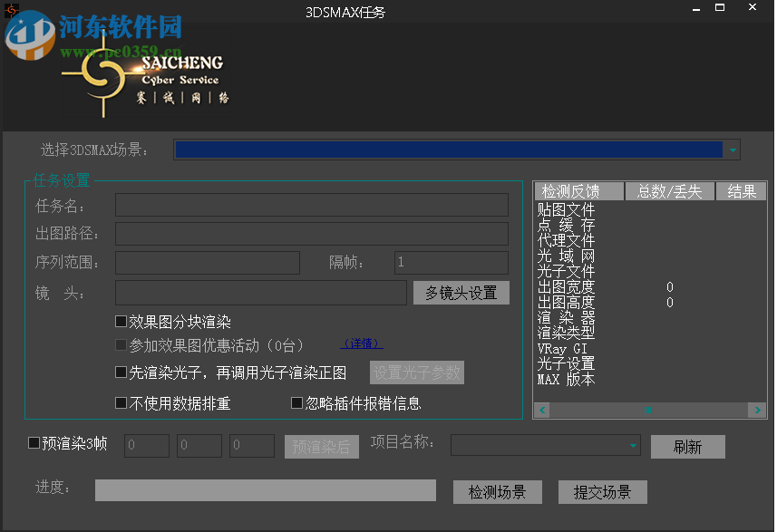The width and height of the screenshot is (777, 532).
Task: Click the 进度 progress bar
Action: [265, 489]
